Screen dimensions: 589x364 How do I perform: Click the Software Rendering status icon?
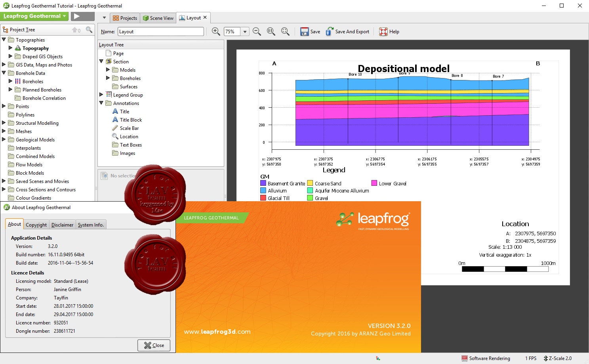coord(465,358)
